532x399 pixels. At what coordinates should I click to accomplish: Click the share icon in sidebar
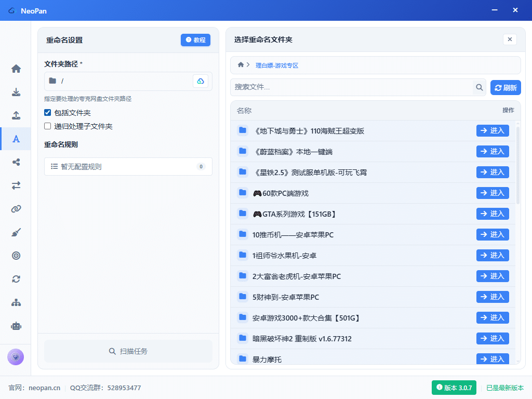[x=16, y=162]
